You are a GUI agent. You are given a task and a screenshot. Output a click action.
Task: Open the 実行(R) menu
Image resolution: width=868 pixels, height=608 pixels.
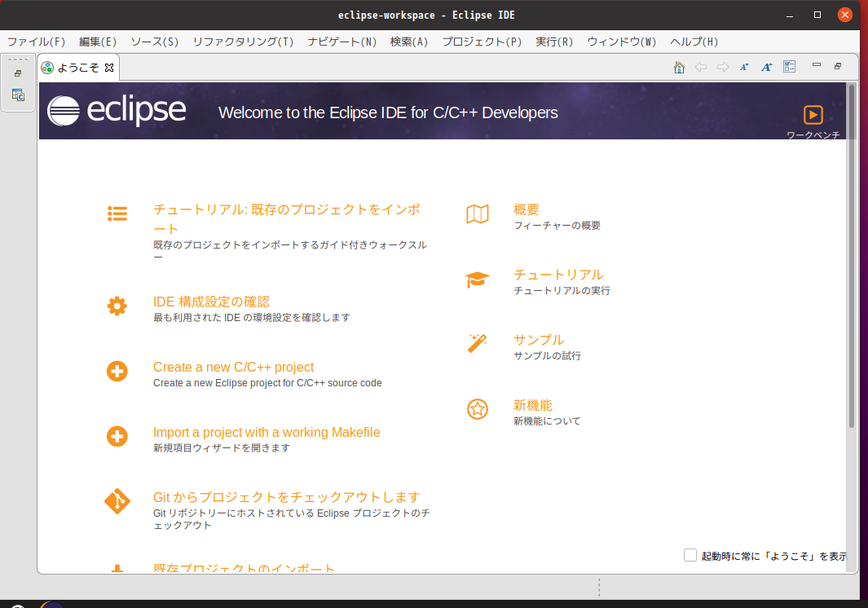tap(554, 42)
